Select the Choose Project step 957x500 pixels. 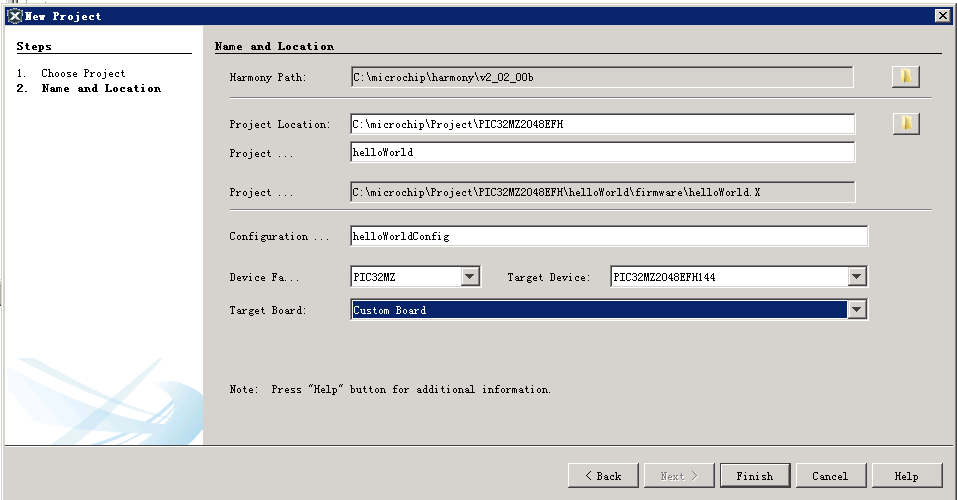click(x=83, y=73)
